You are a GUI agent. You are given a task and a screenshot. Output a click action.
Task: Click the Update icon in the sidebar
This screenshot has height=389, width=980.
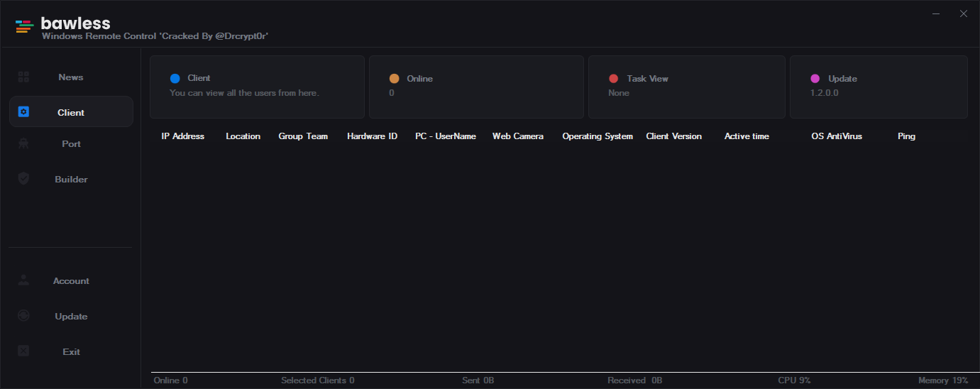[23, 316]
